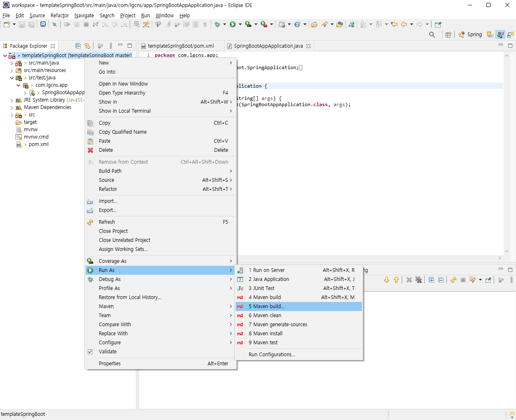Switch to the Spring perspective

point(470,35)
